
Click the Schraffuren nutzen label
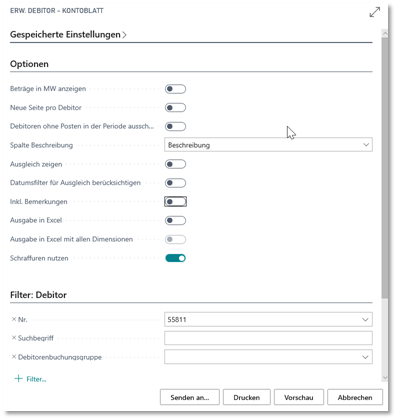[39, 258]
